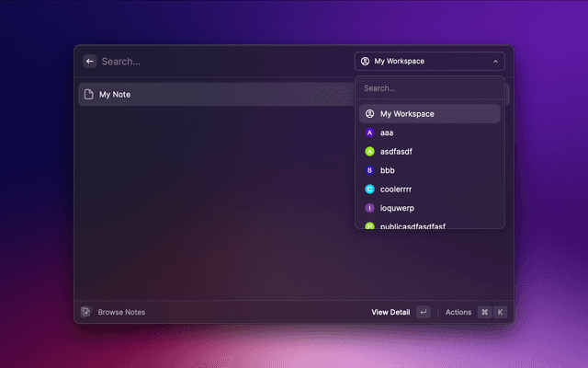Click the My Workspace dropdown selector

coord(429,62)
